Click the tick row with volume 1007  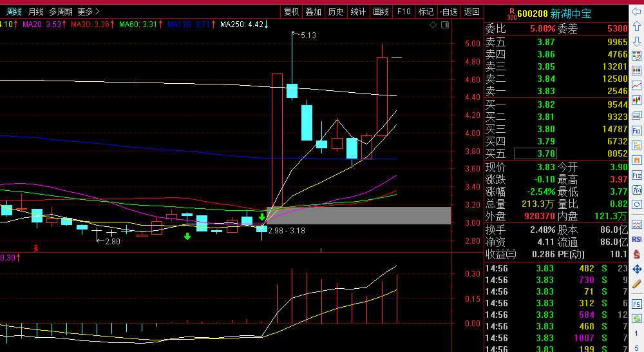click(556, 338)
